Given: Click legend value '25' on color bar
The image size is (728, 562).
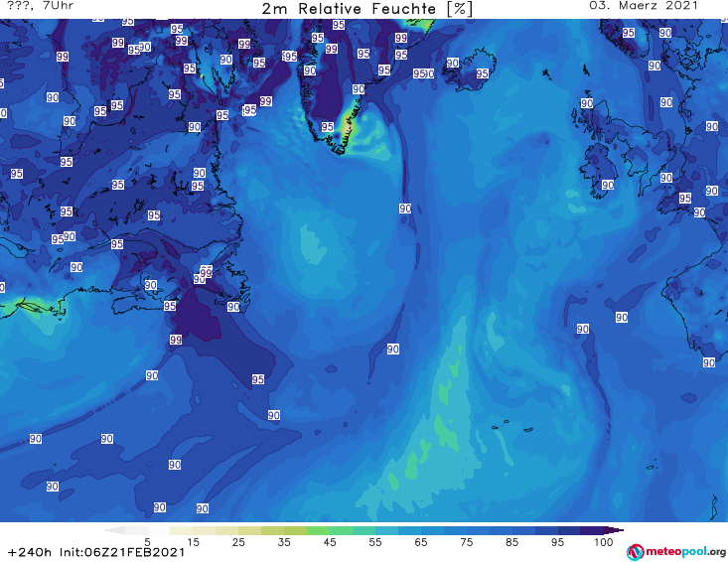Looking at the screenshot, I should pos(238,542).
